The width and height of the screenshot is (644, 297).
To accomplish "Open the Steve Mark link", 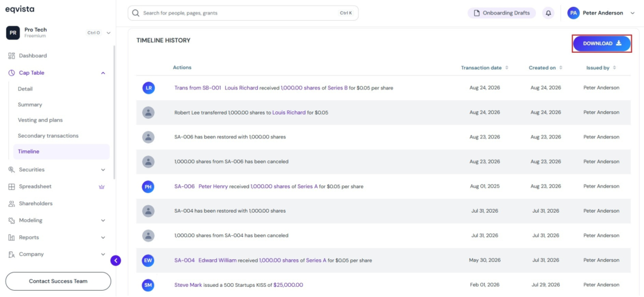I will 188,285.
